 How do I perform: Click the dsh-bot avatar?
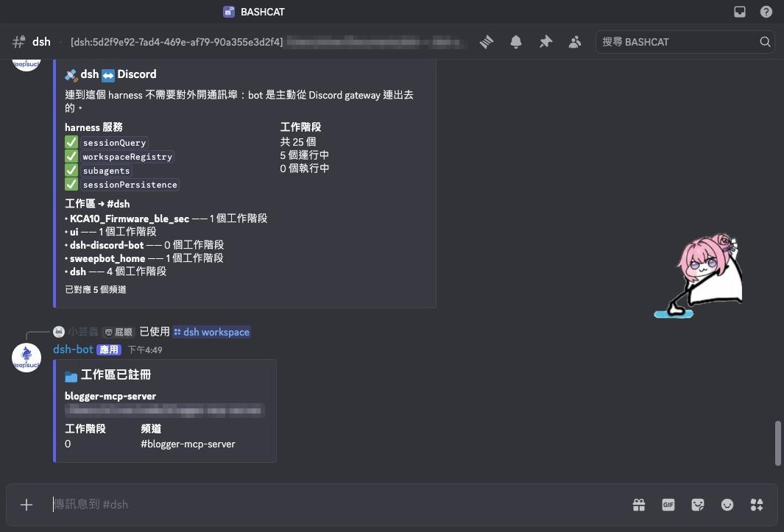point(27,358)
